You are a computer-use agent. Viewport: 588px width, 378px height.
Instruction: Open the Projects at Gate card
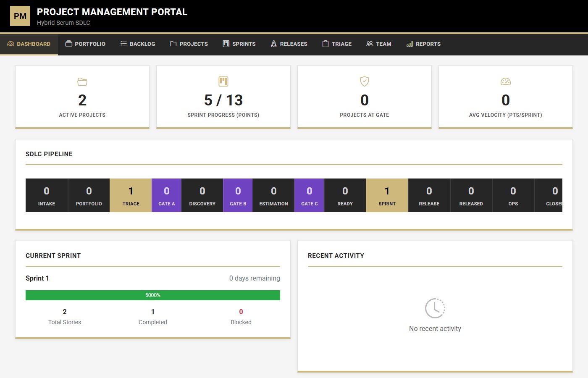(x=365, y=97)
